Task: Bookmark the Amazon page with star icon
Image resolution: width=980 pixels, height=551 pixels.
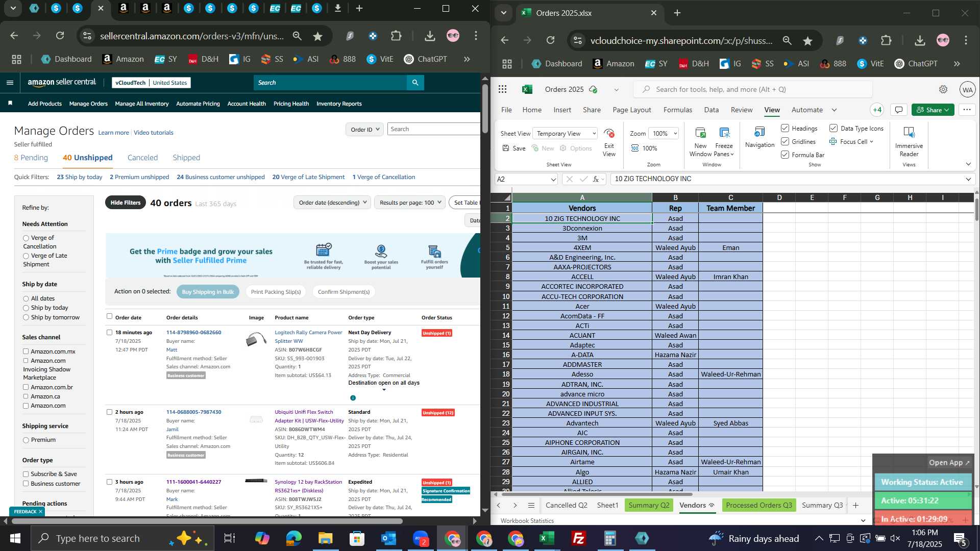Action: [317, 36]
